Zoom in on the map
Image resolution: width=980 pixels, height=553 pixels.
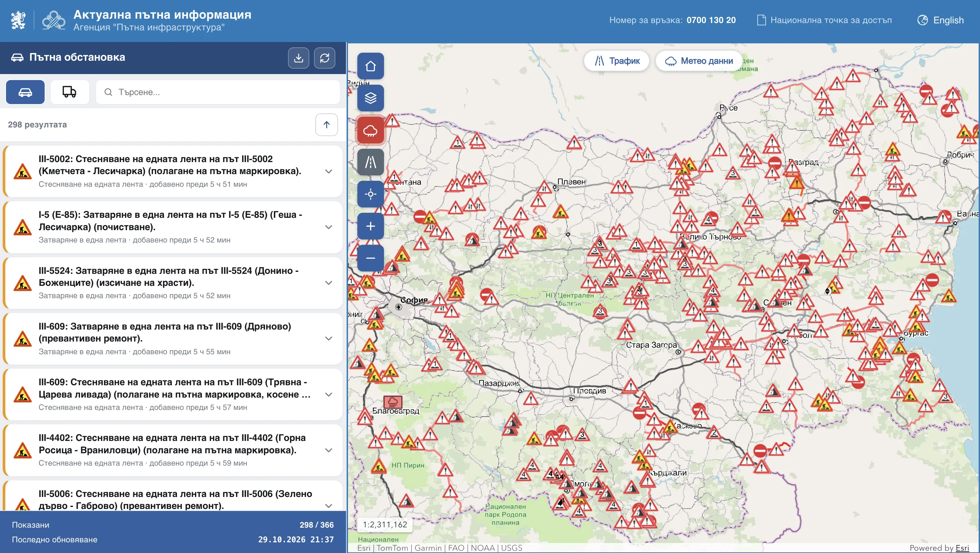click(x=370, y=226)
